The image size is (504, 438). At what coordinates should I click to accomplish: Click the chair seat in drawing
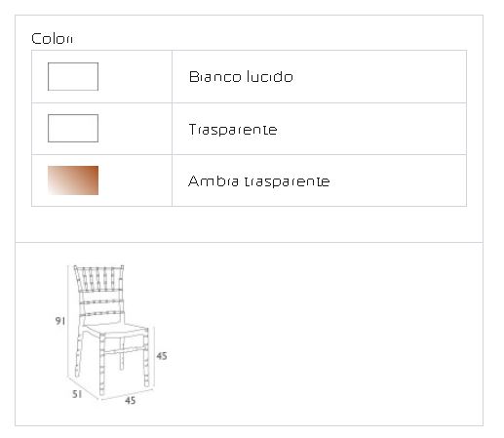116,330
